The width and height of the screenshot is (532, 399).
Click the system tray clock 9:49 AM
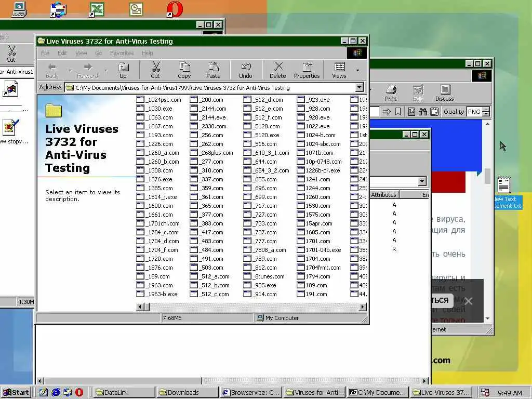[x=510, y=393]
